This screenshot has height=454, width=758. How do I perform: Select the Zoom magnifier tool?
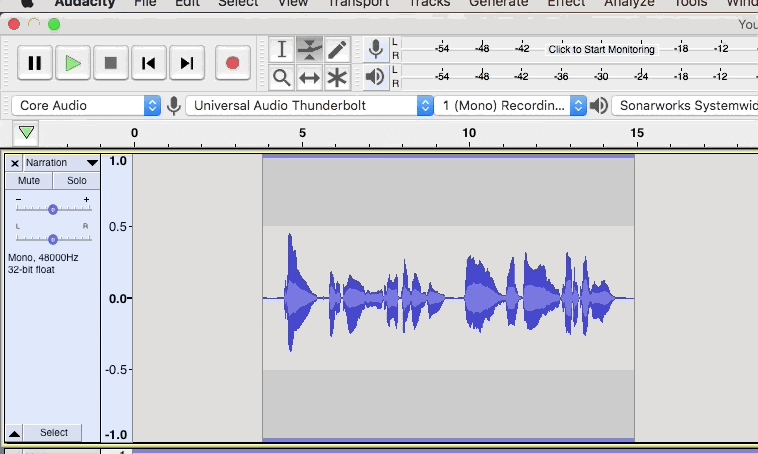(282, 77)
